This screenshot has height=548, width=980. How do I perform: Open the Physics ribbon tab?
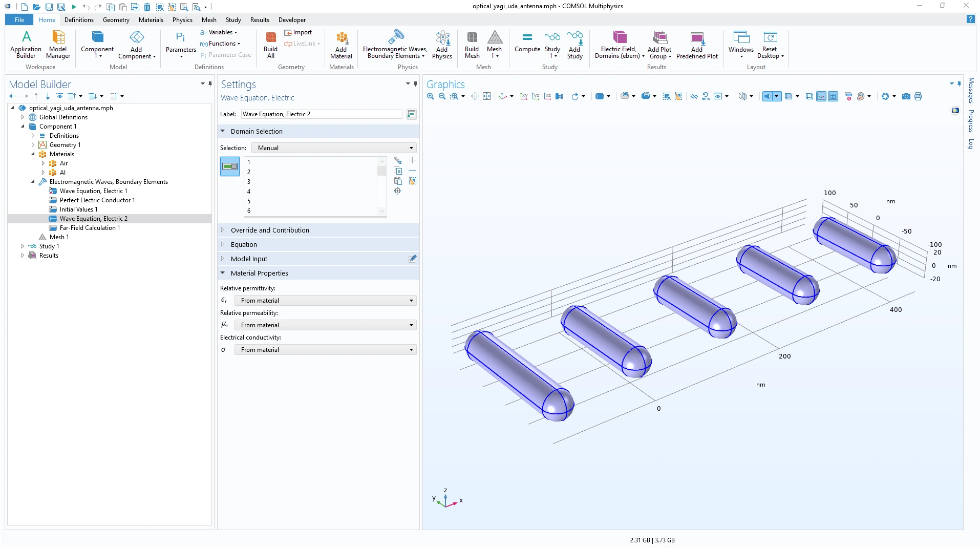(x=182, y=19)
